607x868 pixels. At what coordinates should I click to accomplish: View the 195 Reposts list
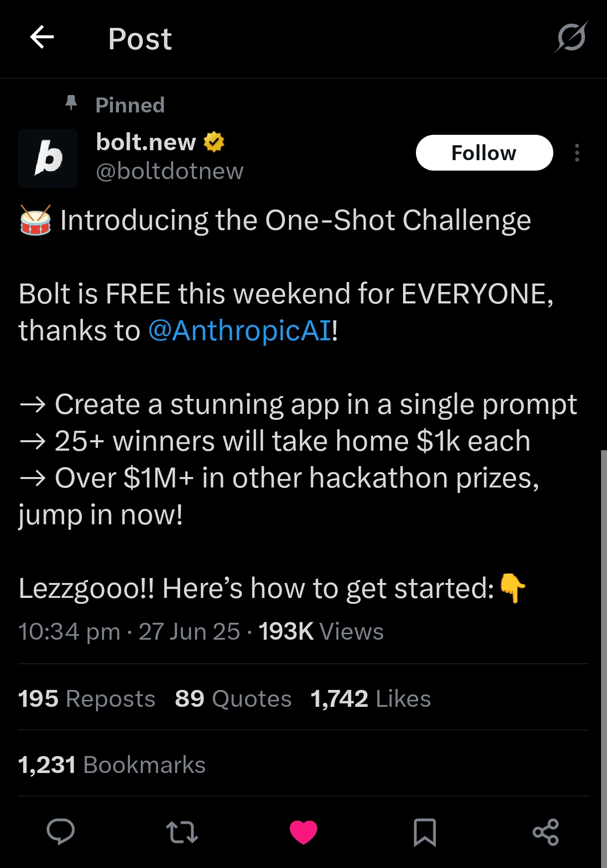pyautogui.click(x=87, y=698)
